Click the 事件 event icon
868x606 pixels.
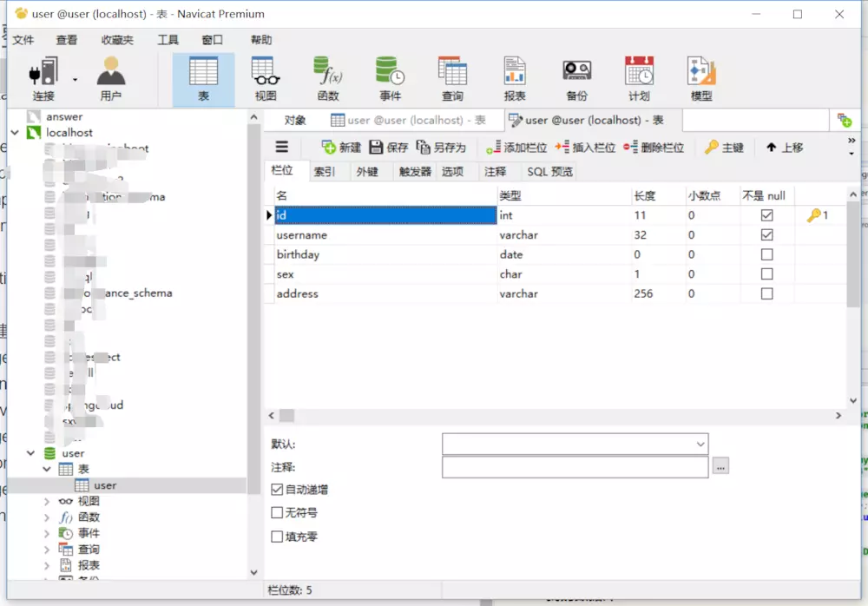tap(391, 79)
